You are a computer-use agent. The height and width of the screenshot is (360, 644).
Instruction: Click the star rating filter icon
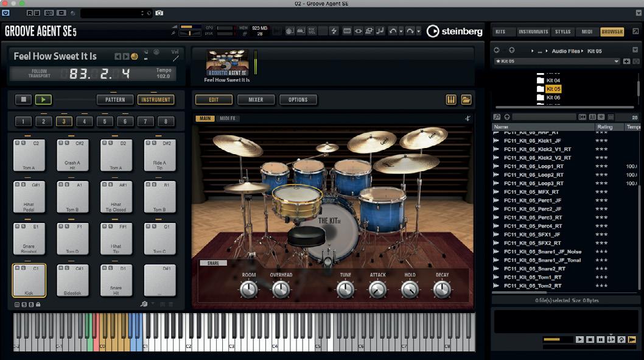(601, 117)
